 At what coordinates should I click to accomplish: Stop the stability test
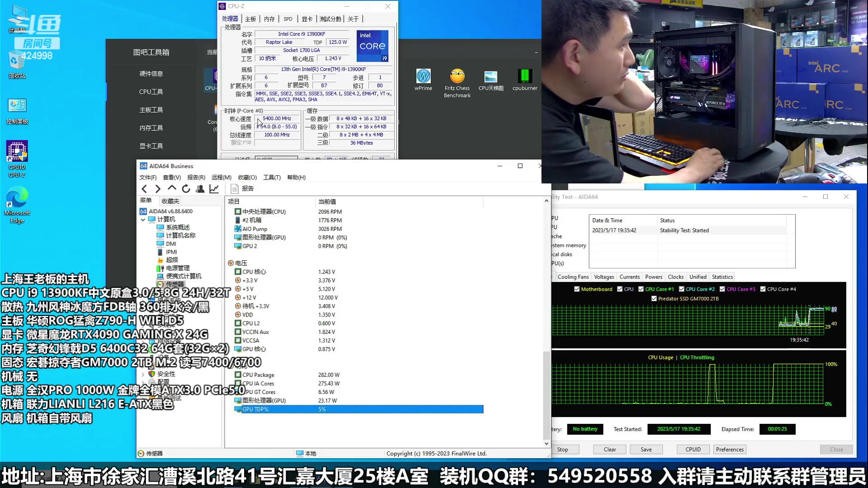(562, 450)
